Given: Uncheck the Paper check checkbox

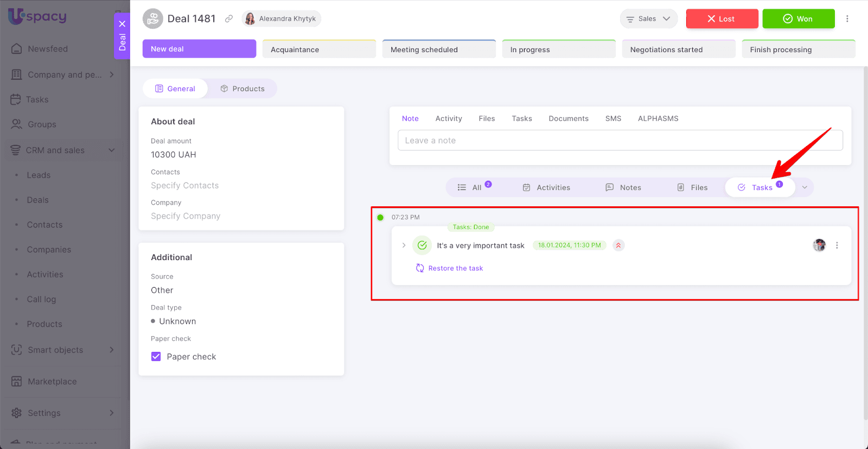Looking at the screenshot, I should 156,357.
